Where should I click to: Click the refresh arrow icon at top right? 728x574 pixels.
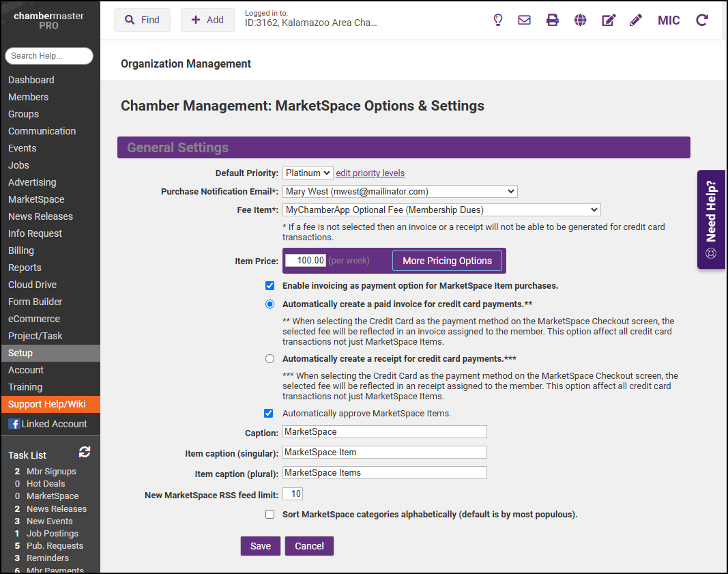click(x=701, y=20)
